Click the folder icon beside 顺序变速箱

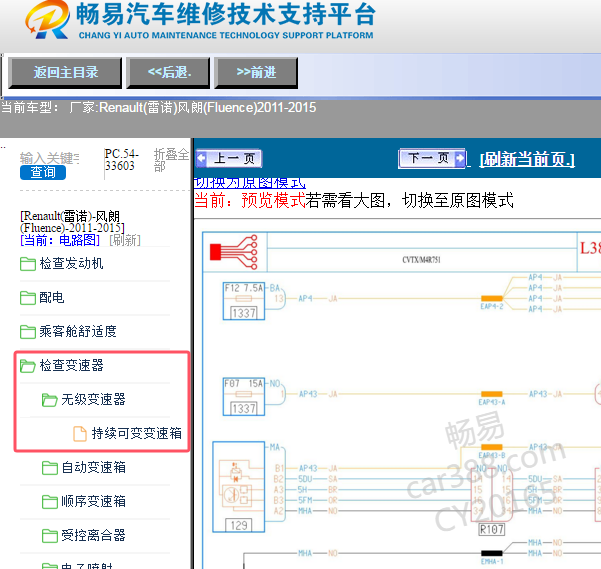(50, 502)
